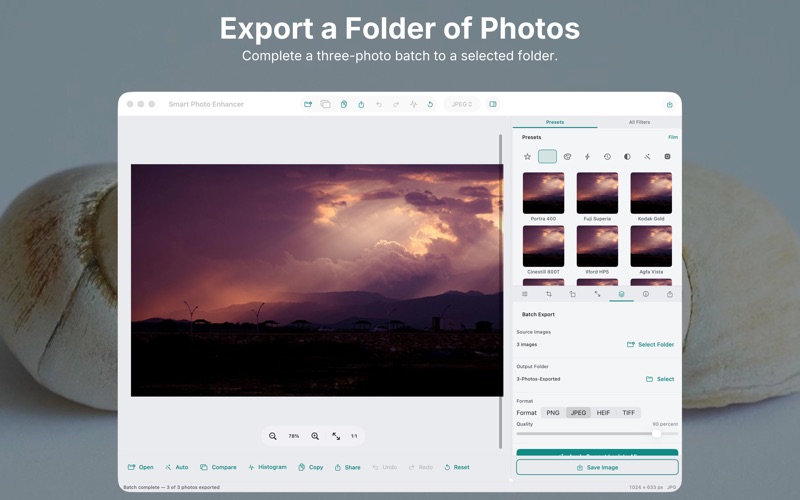Open the adjustments sliders panel tab
The width and height of the screenshot is (800, 500).
pos(524,294)
